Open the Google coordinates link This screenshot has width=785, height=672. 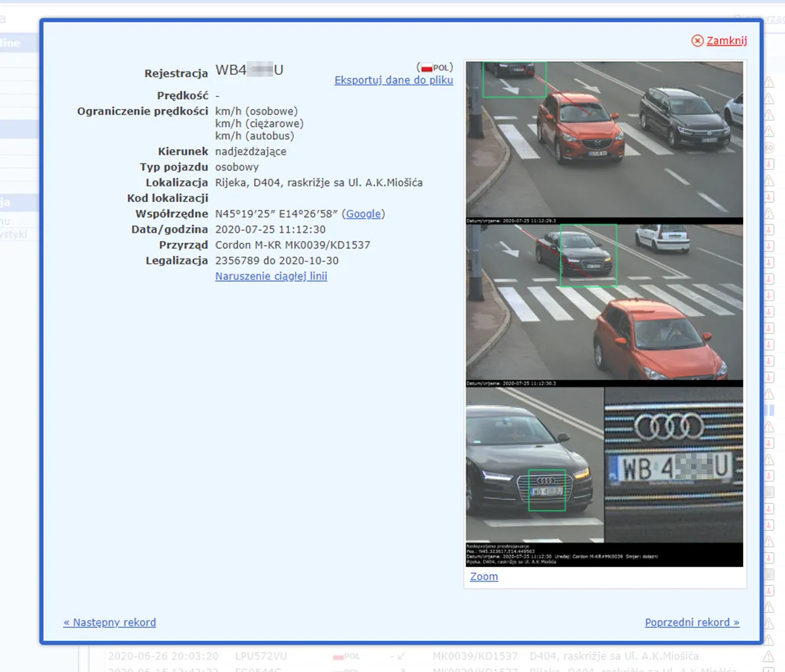coord(364,213)
